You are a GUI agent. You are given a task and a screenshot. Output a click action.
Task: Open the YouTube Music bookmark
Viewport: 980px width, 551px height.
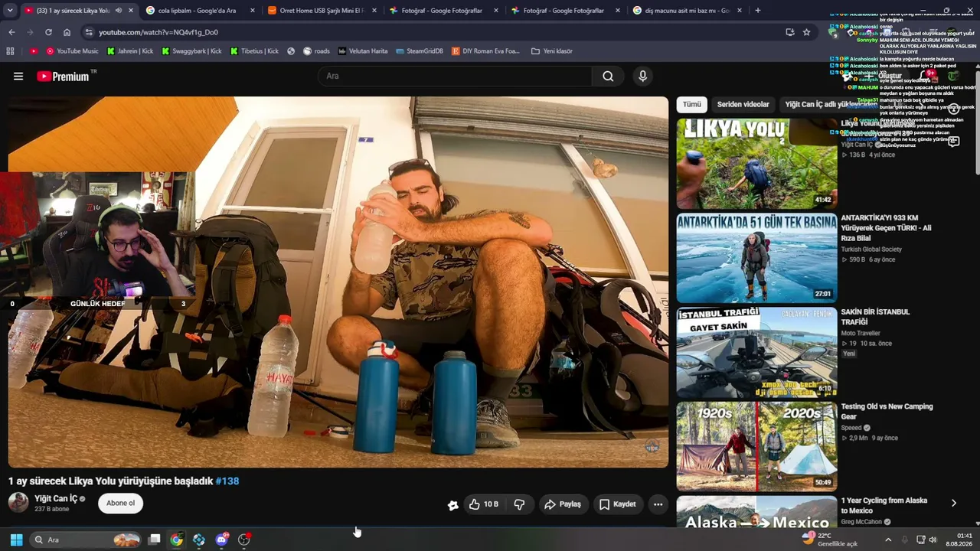[x=72, y=51]
